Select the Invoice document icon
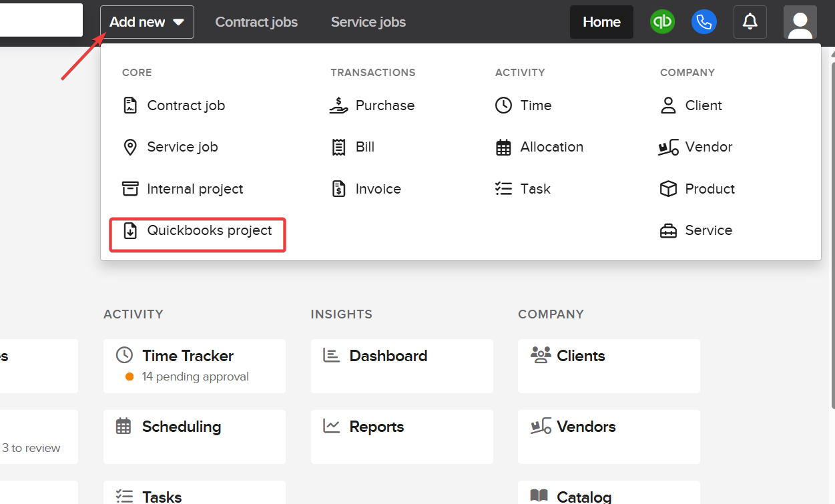 [x=338, y=188]
